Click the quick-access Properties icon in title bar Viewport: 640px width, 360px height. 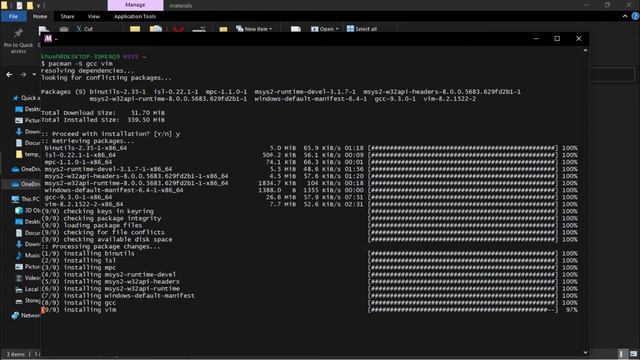pyautogui.click(x=19, y=6)
